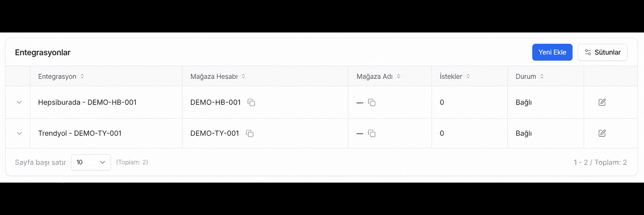Click the Hepsiburada - DEMO-HB-001 cell

coord(106,102)
